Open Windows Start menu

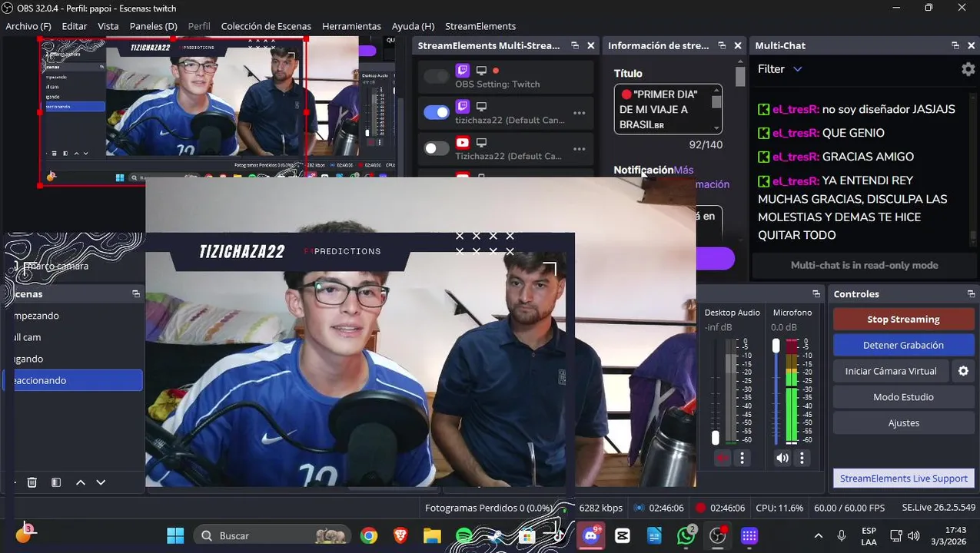tap(175, 535)
